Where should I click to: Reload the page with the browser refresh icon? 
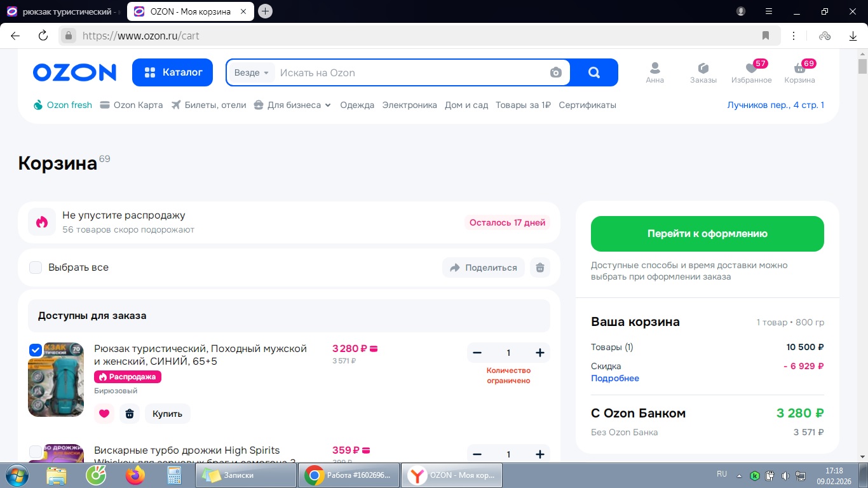point(43,36)
